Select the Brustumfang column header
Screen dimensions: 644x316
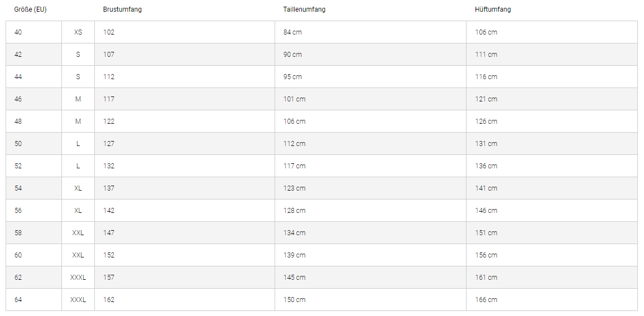point(122,9)
